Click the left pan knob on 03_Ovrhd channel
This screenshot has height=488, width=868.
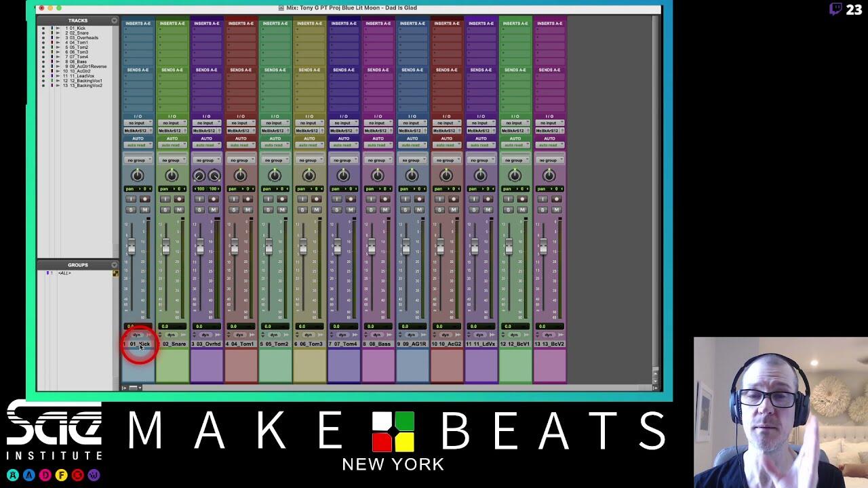point(199,176)
